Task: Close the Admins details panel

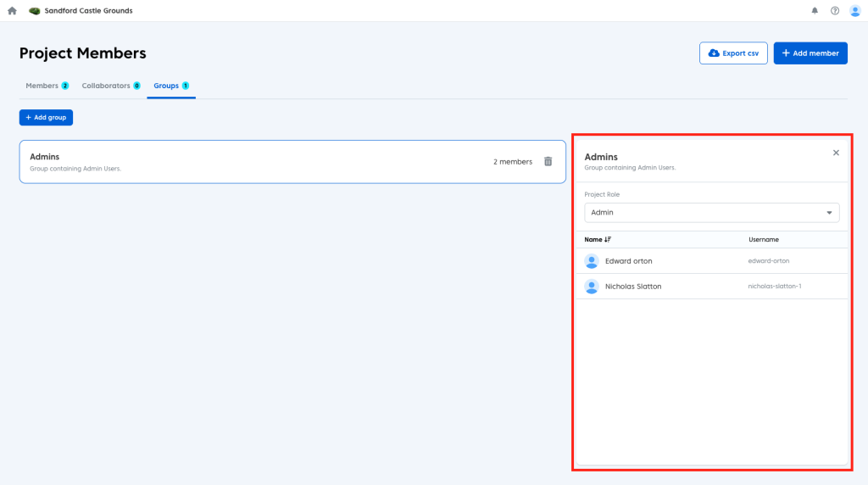Action: 836,153
